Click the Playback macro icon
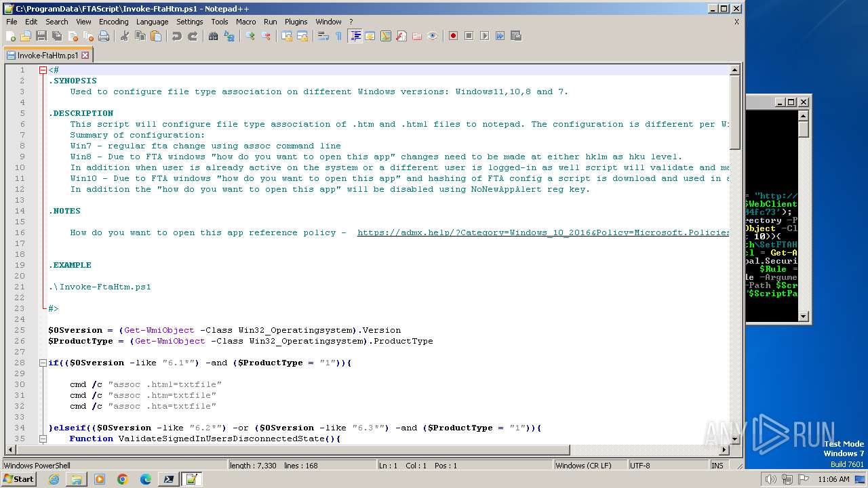The width and height of the screenshot is (868, 488). (485, 36)
